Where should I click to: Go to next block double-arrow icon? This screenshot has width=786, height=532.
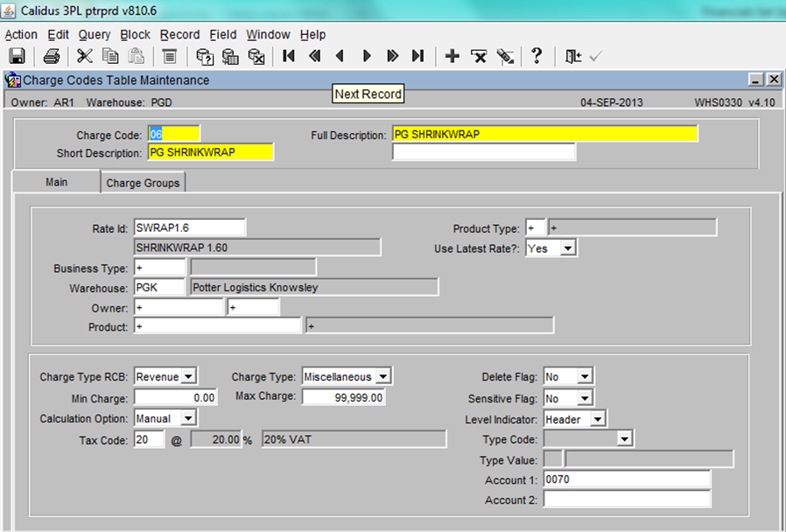392,56
